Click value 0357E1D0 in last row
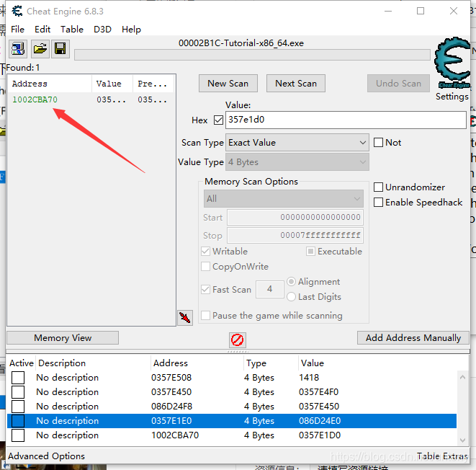 tap(320, 435)
